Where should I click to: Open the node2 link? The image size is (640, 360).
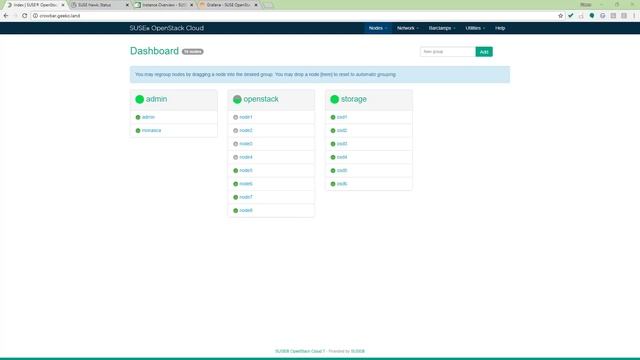pyautogui.click(x=246, y=131)
